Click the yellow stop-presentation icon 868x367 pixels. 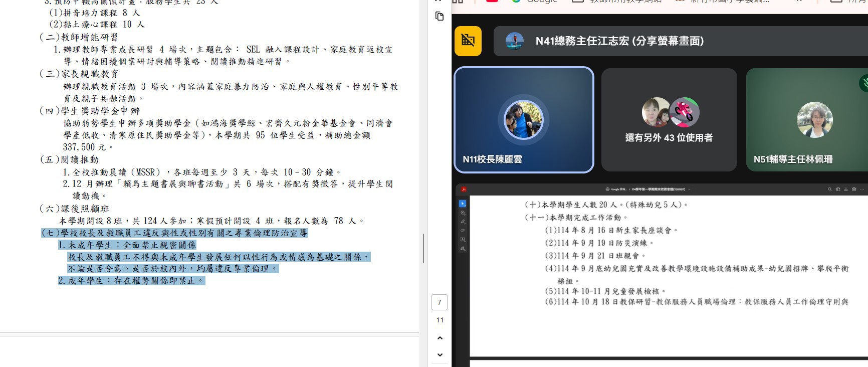click(x=468, y=41)
